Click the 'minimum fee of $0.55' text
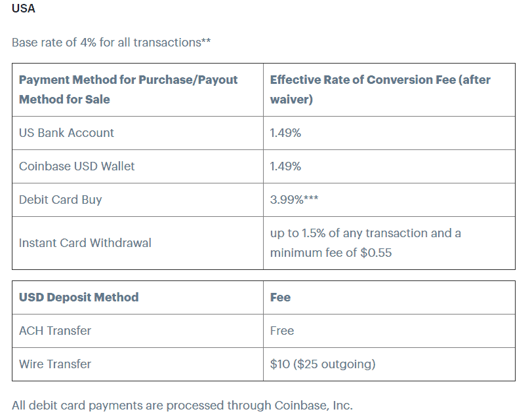532x420 pixels. pos(331,252)
